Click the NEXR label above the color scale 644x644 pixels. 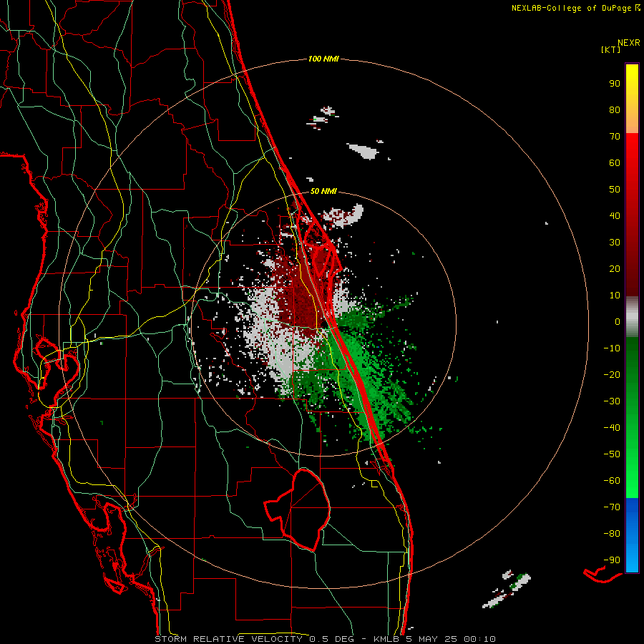click(628, 43)
